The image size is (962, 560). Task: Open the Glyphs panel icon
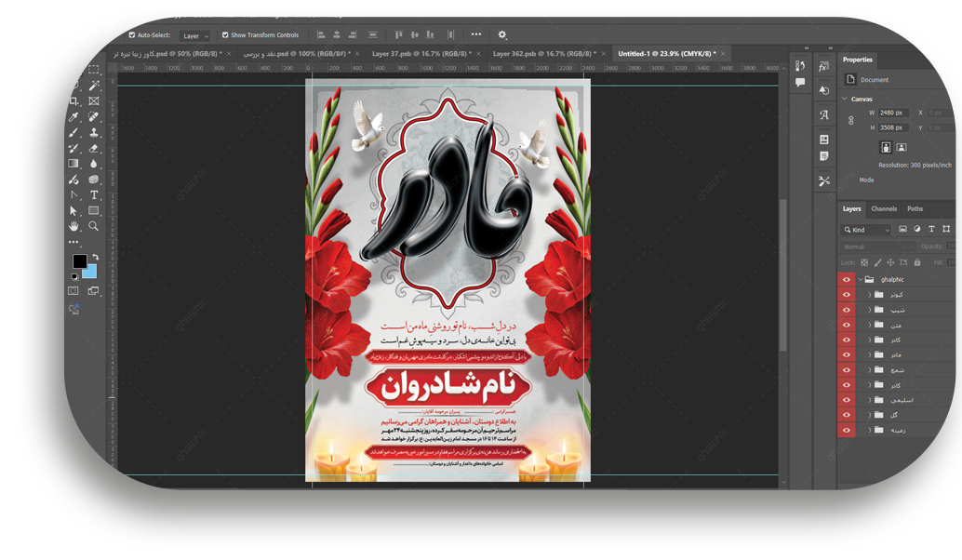pyautogui.click(x=824, y=115)
